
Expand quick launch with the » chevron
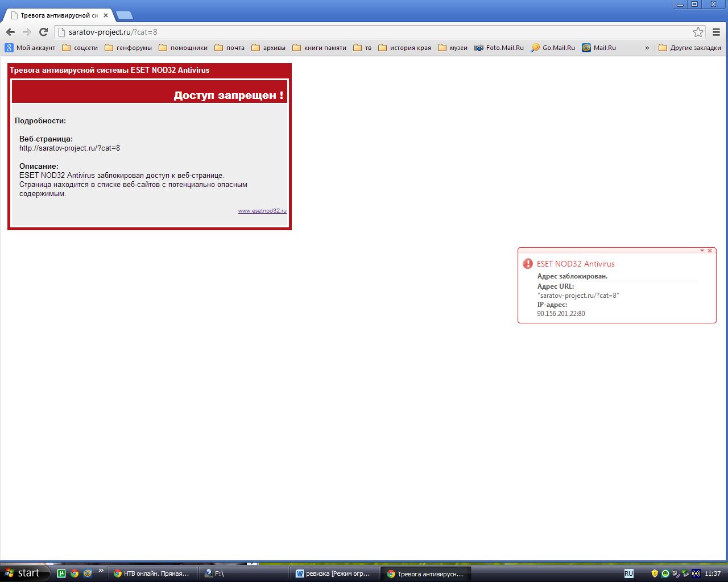coord(101,571)
